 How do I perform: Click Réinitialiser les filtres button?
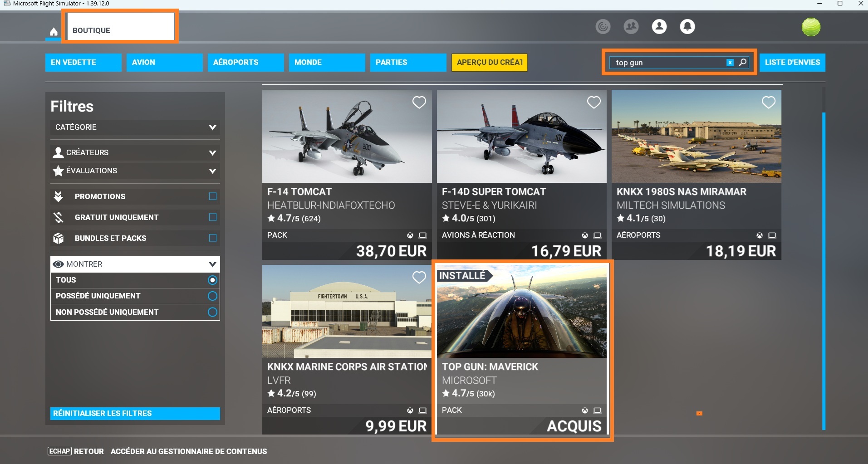click(x=135, y=414)
